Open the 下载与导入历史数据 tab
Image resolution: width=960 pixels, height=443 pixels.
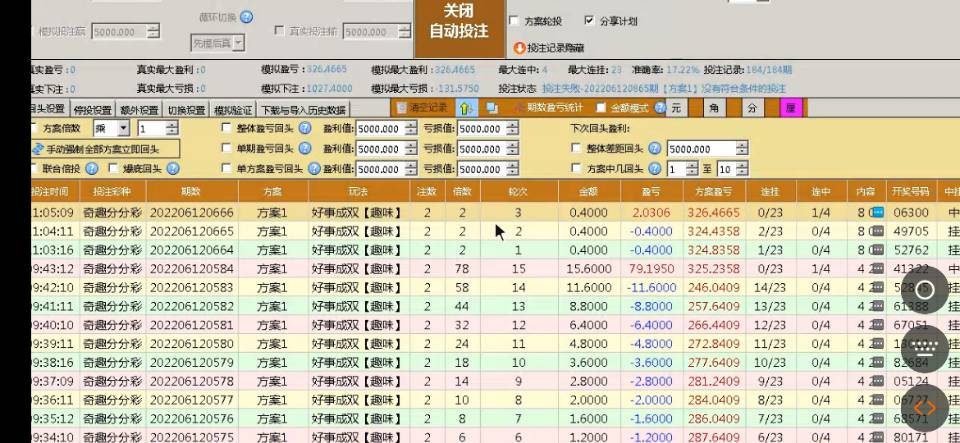pyautogui.click(x=303, y=109)
